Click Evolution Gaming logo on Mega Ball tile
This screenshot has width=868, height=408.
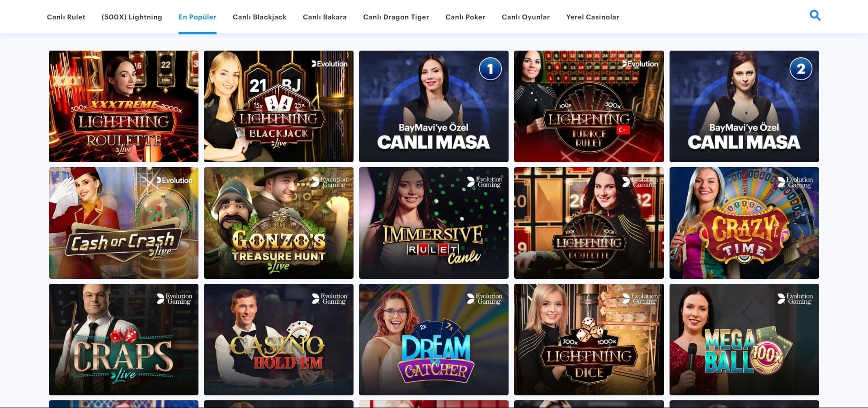click(795, 299)
